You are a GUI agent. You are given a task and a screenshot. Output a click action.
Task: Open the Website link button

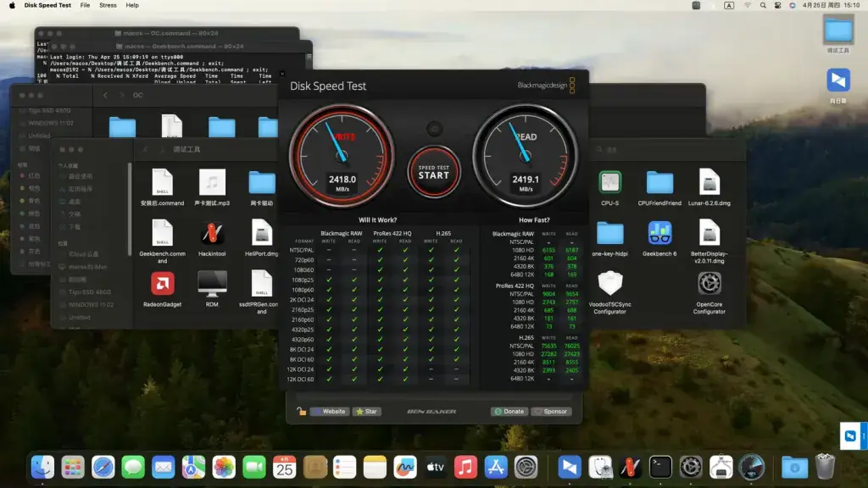point(330,411)
